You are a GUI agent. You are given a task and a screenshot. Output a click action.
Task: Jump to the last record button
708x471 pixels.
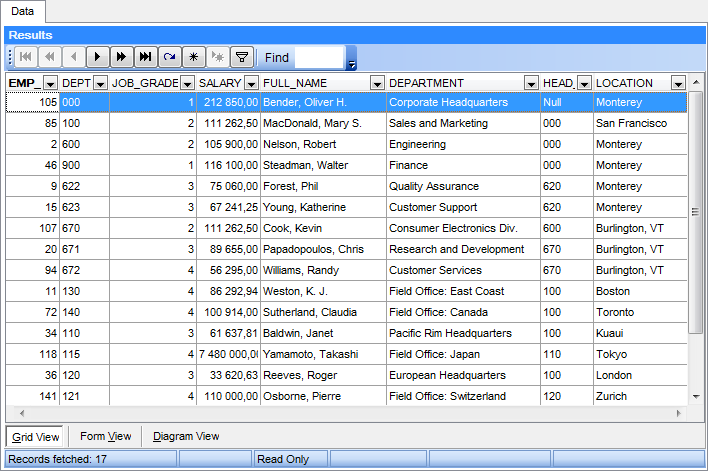(146, 58)
